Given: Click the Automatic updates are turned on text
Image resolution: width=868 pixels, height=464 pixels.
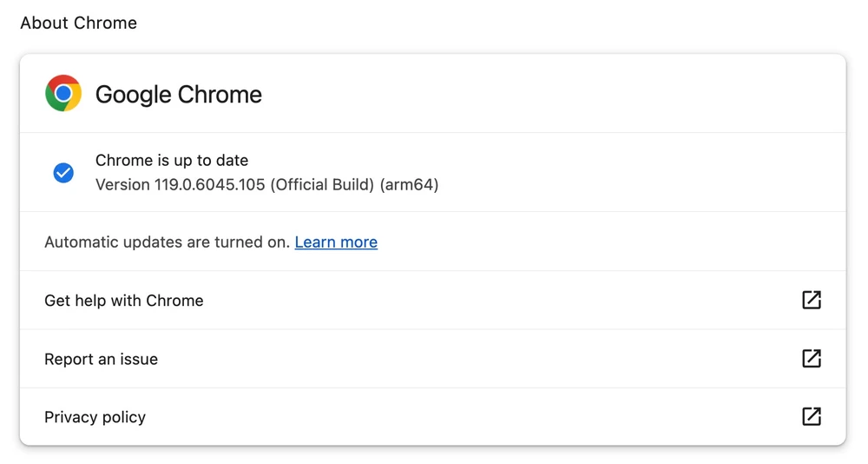Looking at the screenshot, I should click(167, 242).
